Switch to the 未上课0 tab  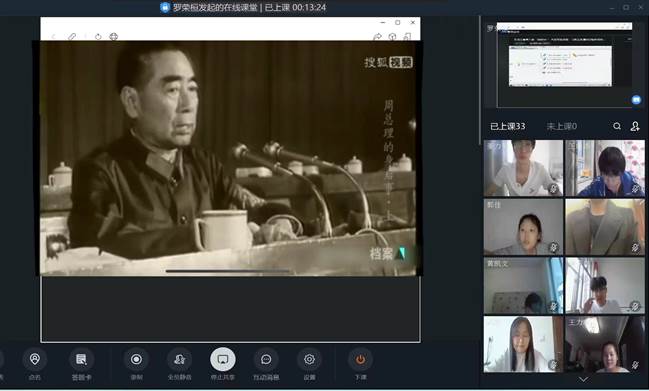click(562, 126)
